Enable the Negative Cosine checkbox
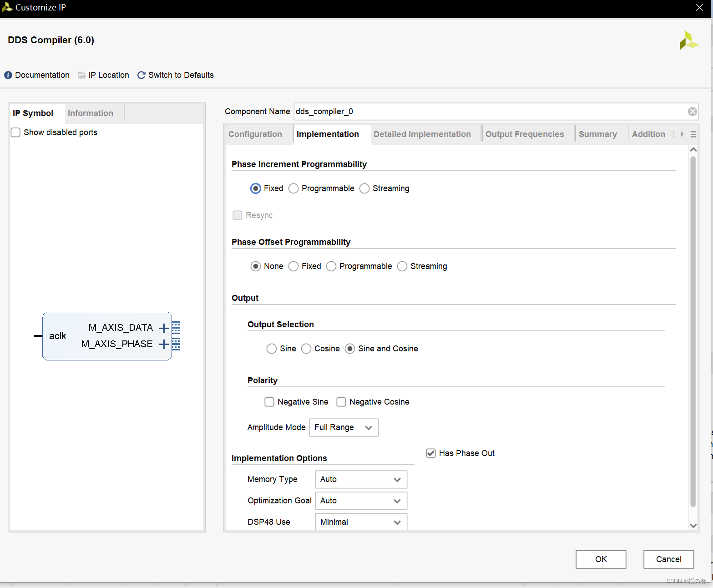 click(341, 402)
